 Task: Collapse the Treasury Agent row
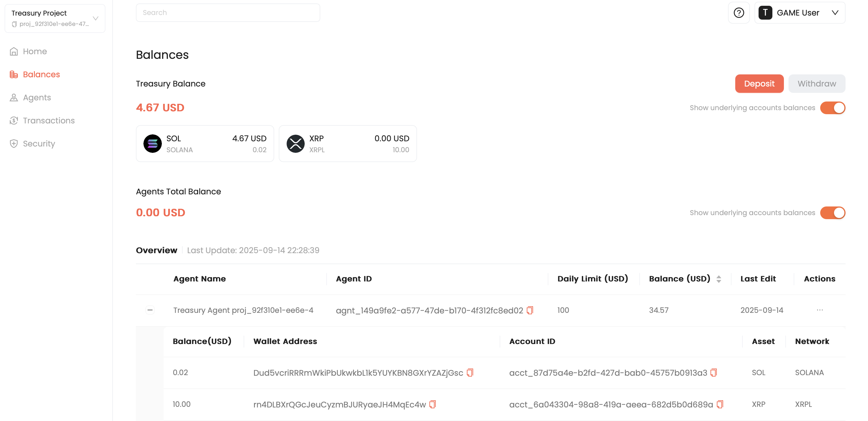pyautogui.click(x=150, y=310)
